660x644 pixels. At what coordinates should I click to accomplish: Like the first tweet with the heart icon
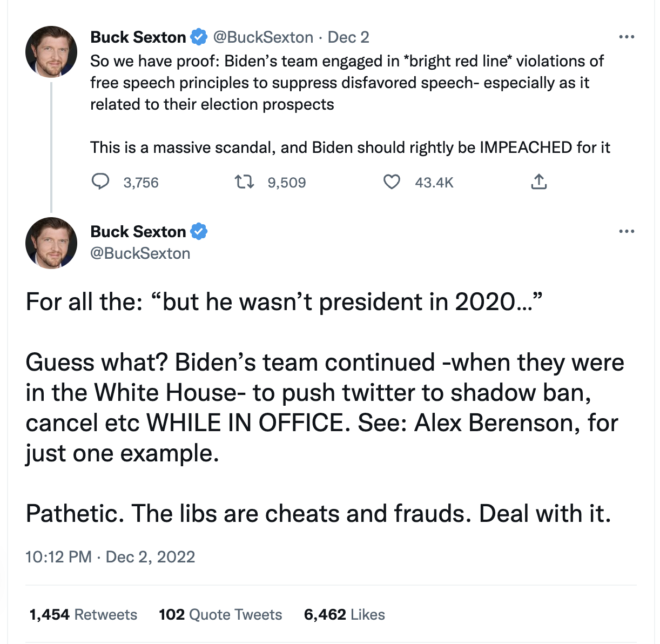[392, 182]
